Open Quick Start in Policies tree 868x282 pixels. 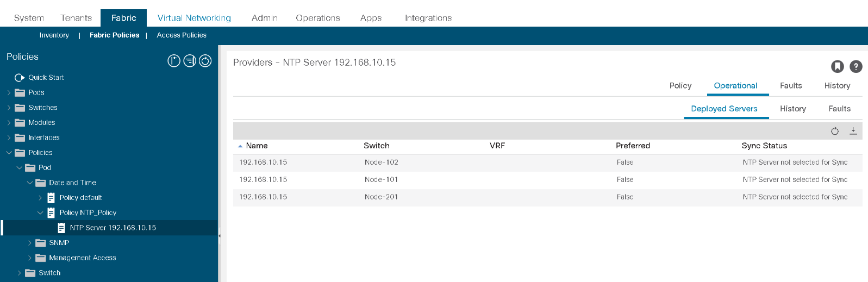(x=46, y=78)
